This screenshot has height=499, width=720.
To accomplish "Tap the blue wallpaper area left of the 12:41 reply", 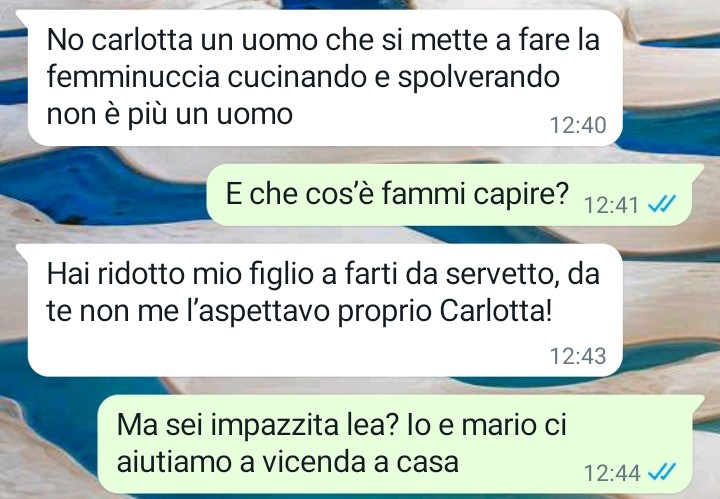I will [101, 188].
